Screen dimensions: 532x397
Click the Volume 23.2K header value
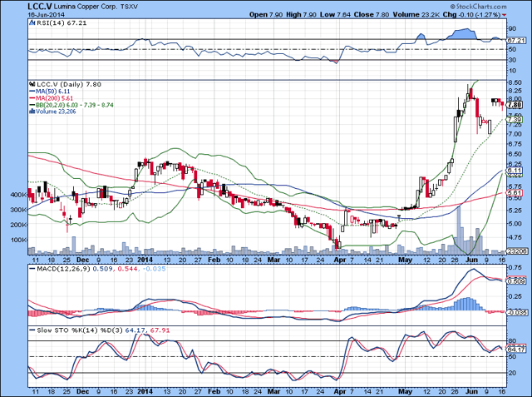click(x=416, y=15)
